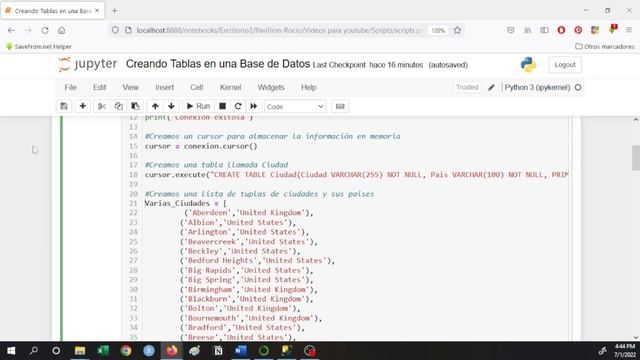Click the Opera extension icon
The width and height of the screenshot is (640, 360).
click(561, 30)
